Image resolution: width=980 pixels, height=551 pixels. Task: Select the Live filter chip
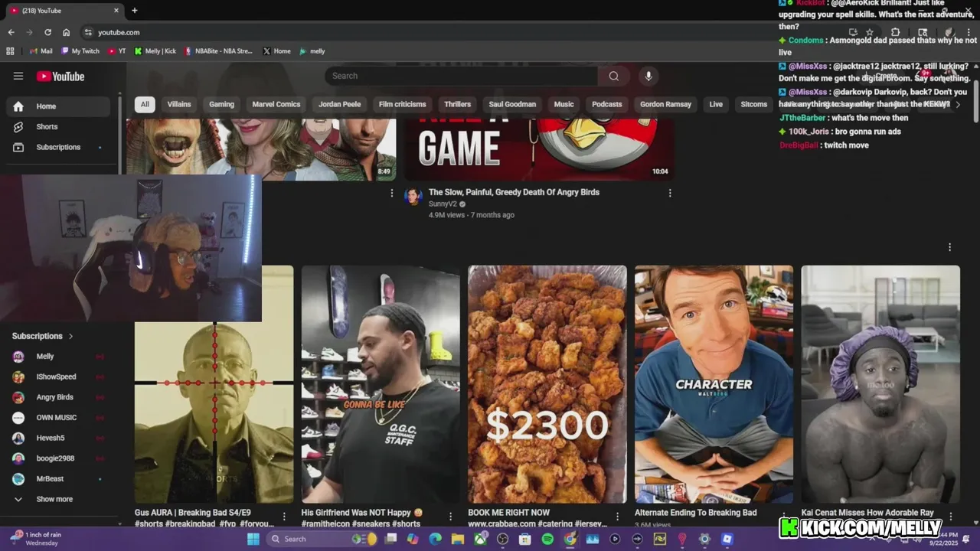(716, 104)
